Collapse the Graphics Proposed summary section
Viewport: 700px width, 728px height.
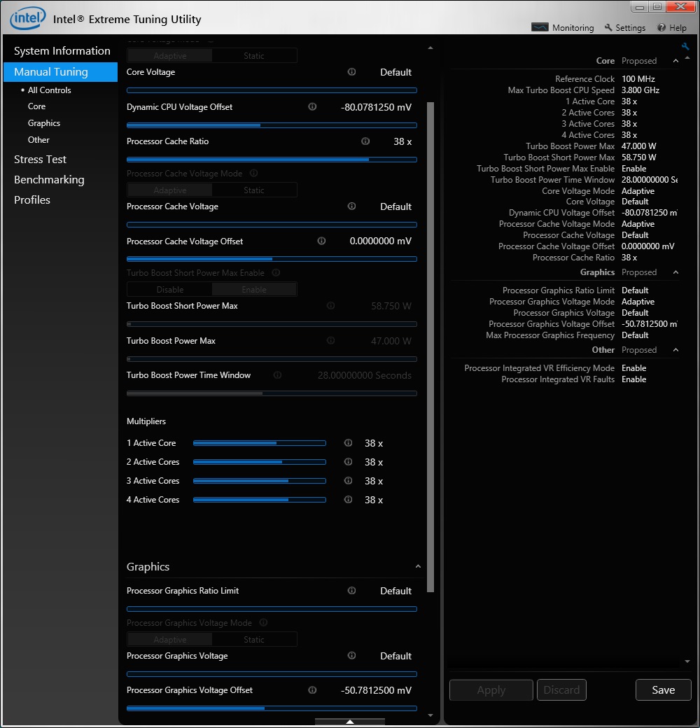tap(676, 272)
